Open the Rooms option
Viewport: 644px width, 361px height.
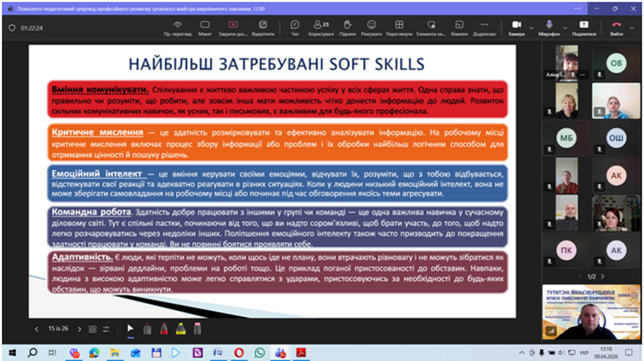click(458, 27)
